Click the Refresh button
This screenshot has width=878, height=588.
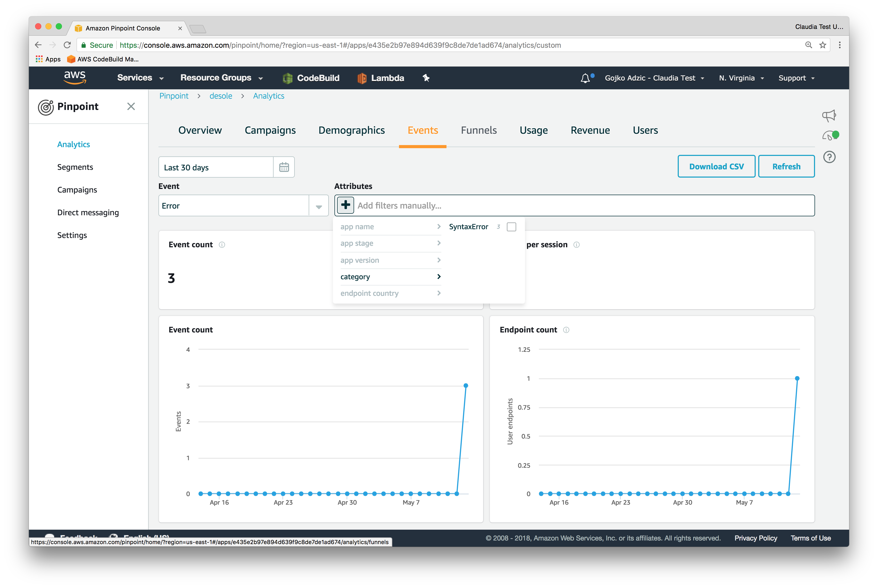tap(786, 166)
